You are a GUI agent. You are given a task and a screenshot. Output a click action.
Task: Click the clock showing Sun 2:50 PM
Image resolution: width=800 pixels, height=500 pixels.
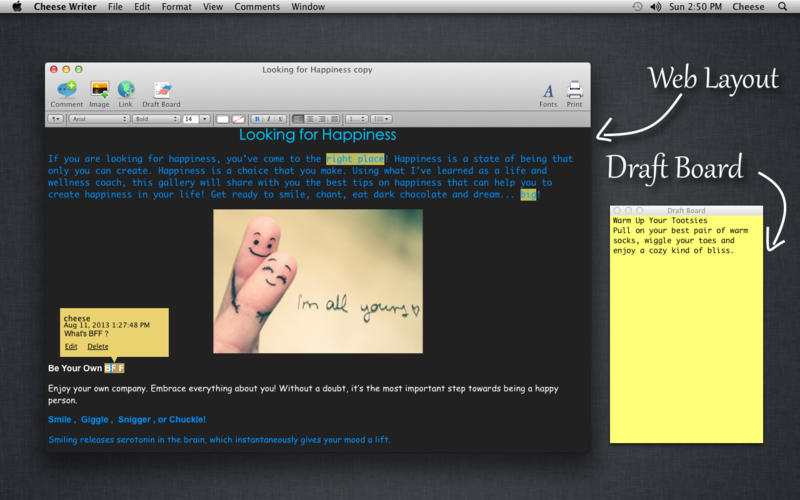pyautogui.click(x=695, y=7)
